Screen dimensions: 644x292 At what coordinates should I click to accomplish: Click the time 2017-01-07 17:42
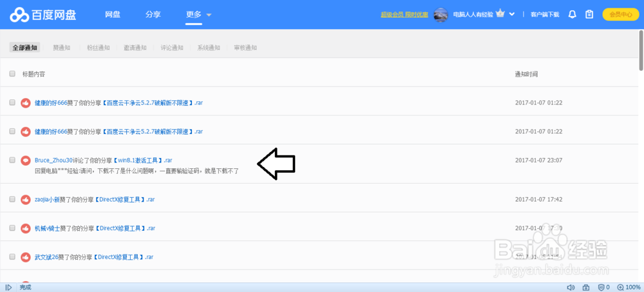[538, 199]
